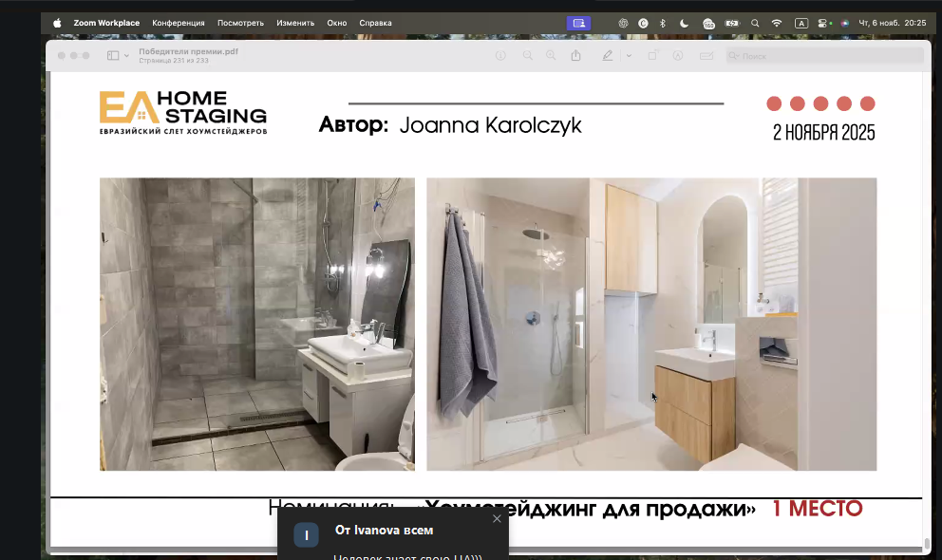This screenshot has width=942, height=560.
Task: Zoom in the PDF page
Action: tap(551, 55)
